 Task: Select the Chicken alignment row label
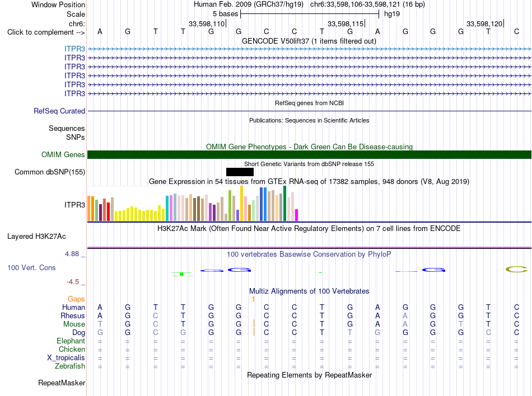tap(72, 349)
